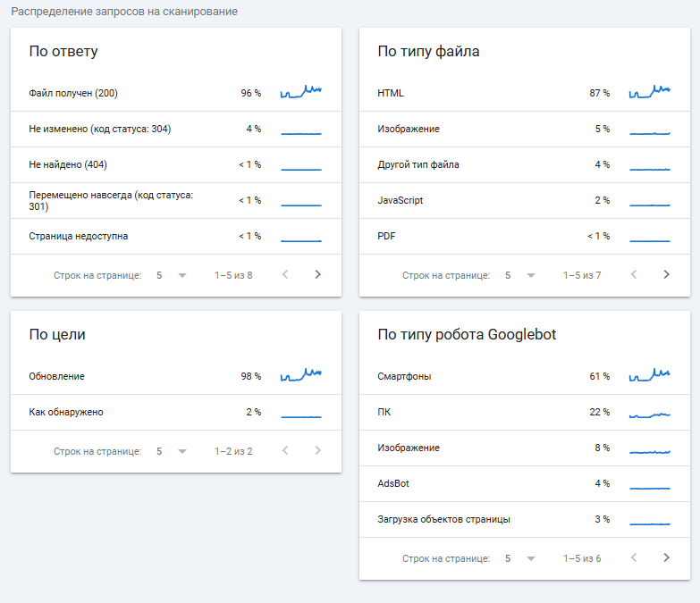Click previous page arrow in Googlebot card
Viewport: 700px width, 603px height.
click(x=634, y=558)
